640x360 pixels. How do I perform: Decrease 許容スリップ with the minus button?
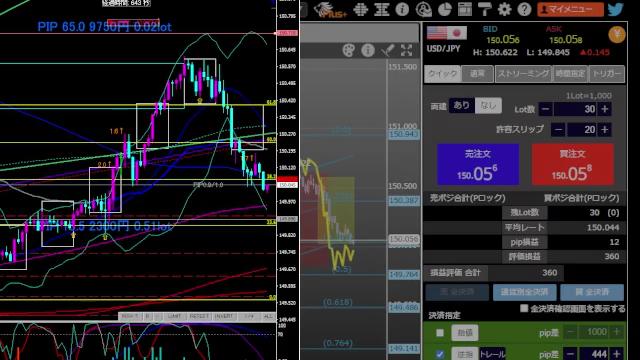(558, 130)
